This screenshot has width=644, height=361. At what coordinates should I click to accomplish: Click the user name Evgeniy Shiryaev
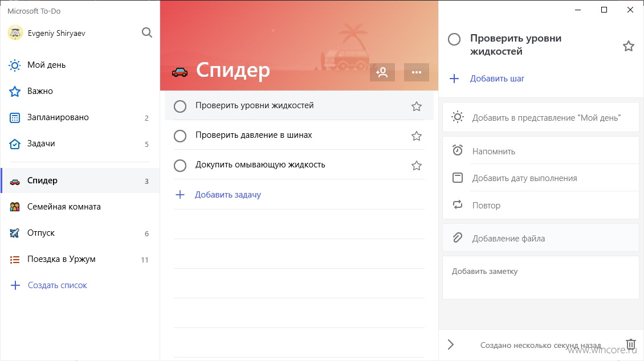56,33
